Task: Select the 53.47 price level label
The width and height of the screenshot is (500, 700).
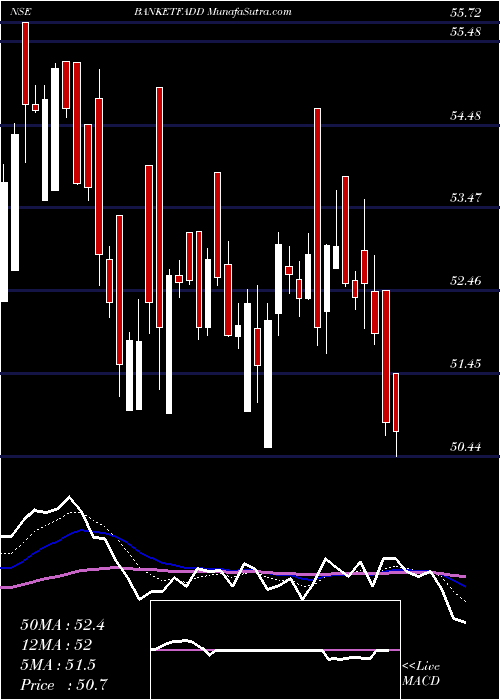Action: click(x=466, y=198)
